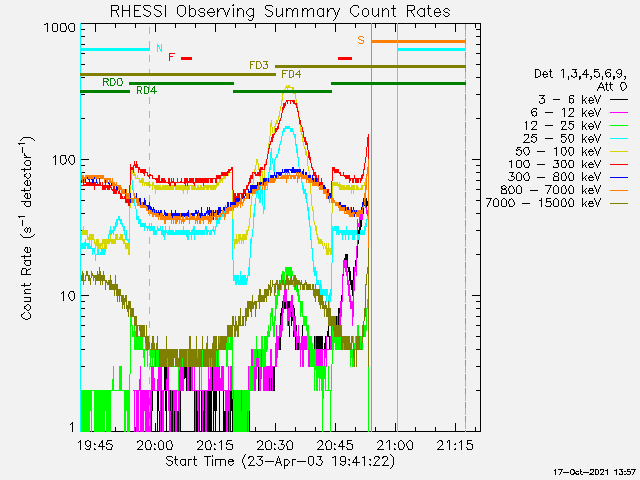Click the 17-Oct-2021 13:57 timestamp
The height and width of the screenshot is (480, 640).
595,472
